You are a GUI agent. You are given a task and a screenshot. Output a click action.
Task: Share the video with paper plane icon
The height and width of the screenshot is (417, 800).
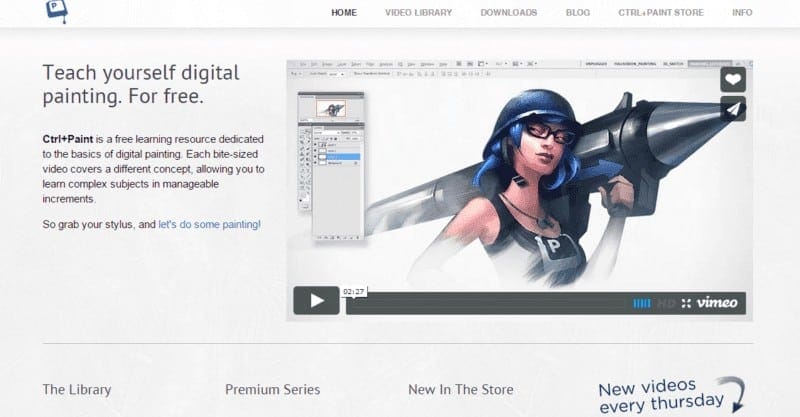coord(733,109)
